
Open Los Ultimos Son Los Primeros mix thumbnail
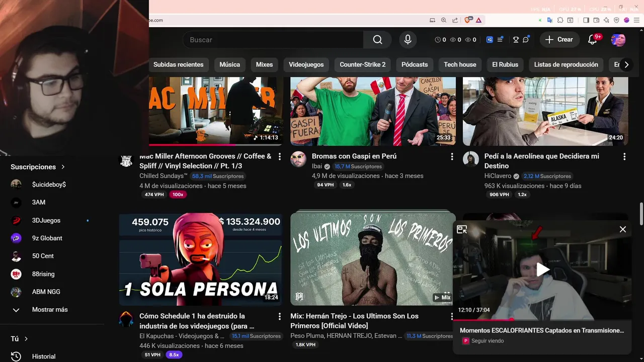click(373, 258)
